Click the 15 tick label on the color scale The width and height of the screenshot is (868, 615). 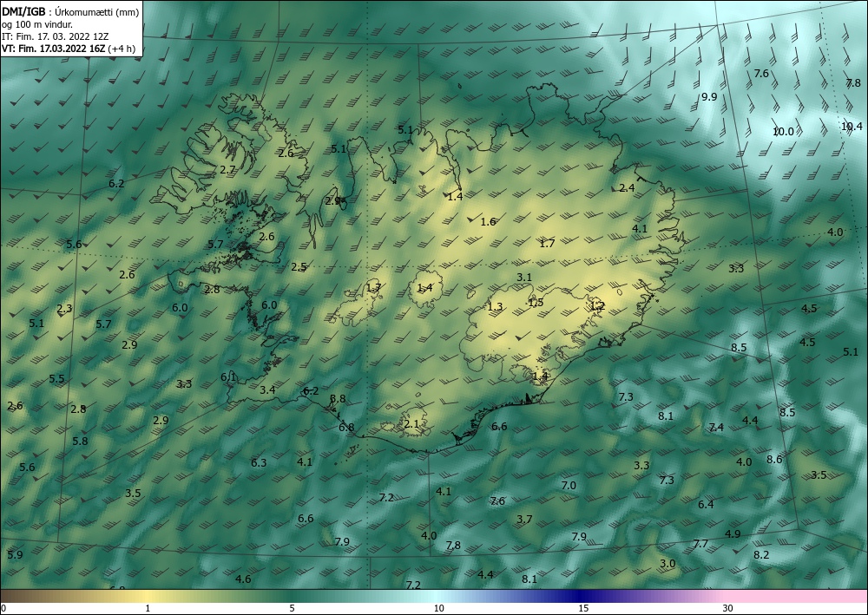[583, 609]
